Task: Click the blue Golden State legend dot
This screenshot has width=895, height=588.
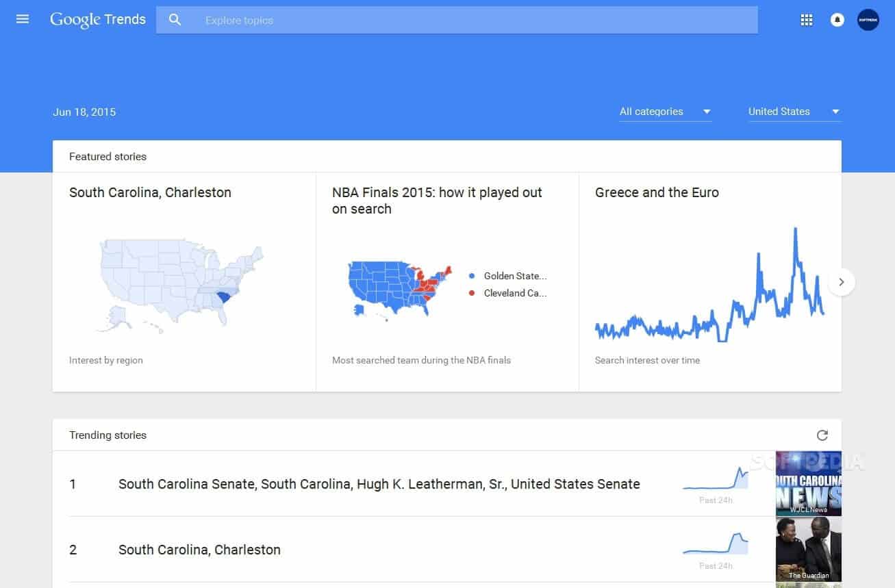Action: [472, 276]
